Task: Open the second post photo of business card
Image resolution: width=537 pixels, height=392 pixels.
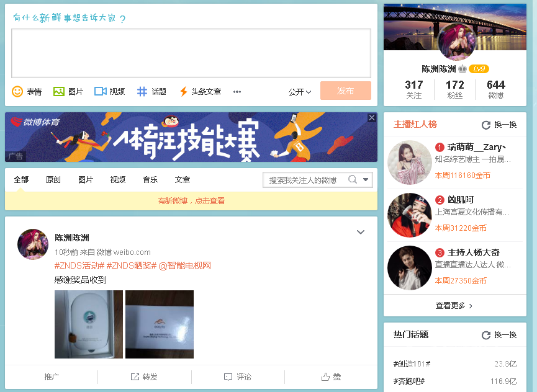Action: tap(160, 324)
